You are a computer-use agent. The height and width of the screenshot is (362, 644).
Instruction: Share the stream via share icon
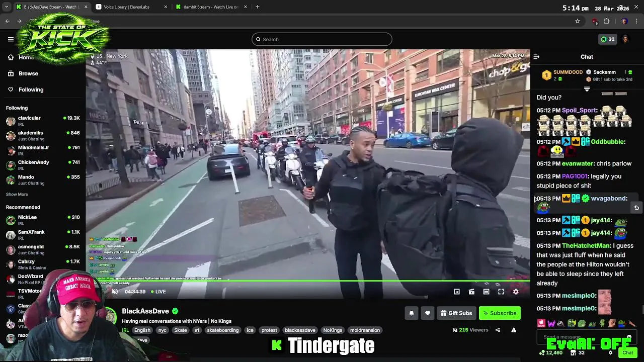tap(498, 330)
